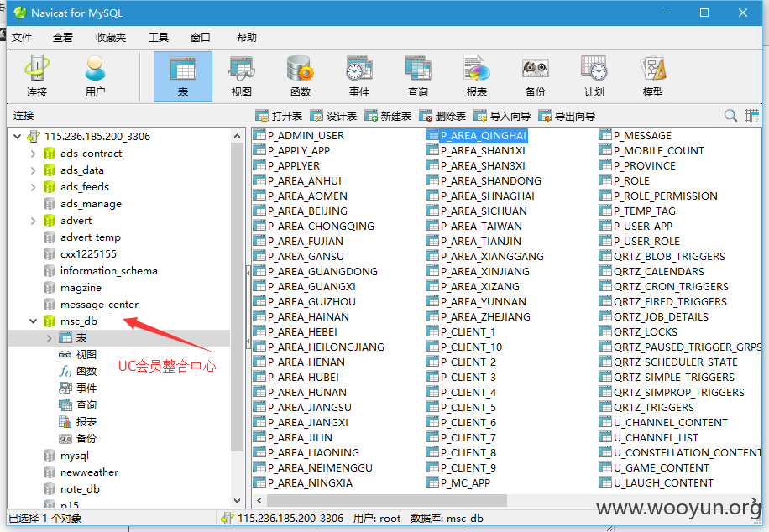Collapse the msc_db database

click(33, 321)
